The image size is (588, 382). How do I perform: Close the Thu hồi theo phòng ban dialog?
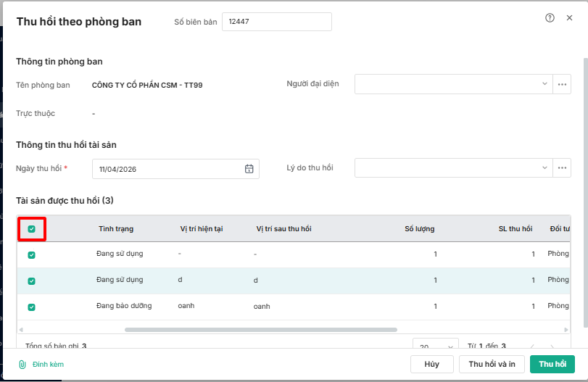569,18
